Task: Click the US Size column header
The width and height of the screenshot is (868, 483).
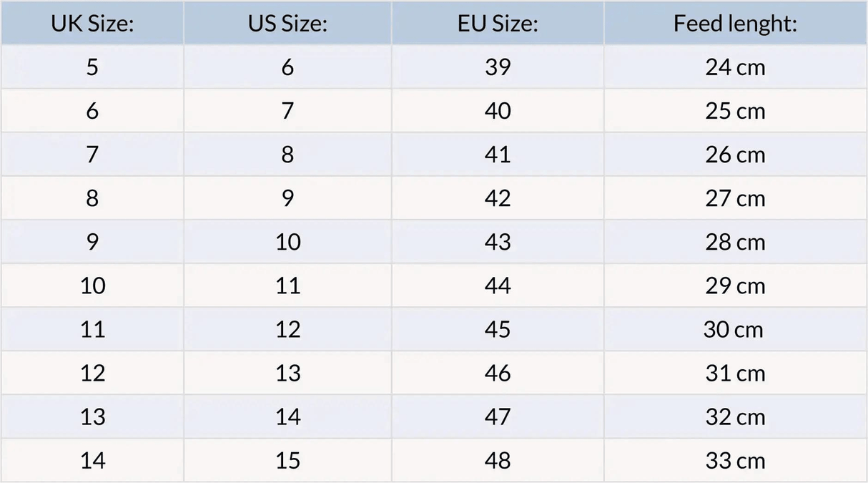Action: (x=287, y=24)
